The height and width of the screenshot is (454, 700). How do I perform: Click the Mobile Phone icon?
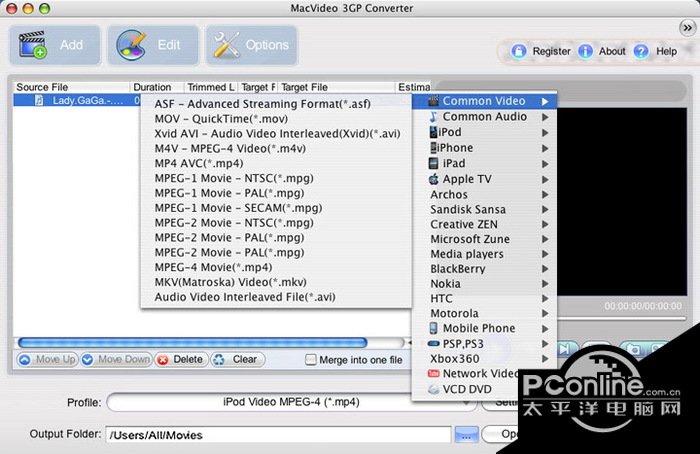tap(433, 328)
